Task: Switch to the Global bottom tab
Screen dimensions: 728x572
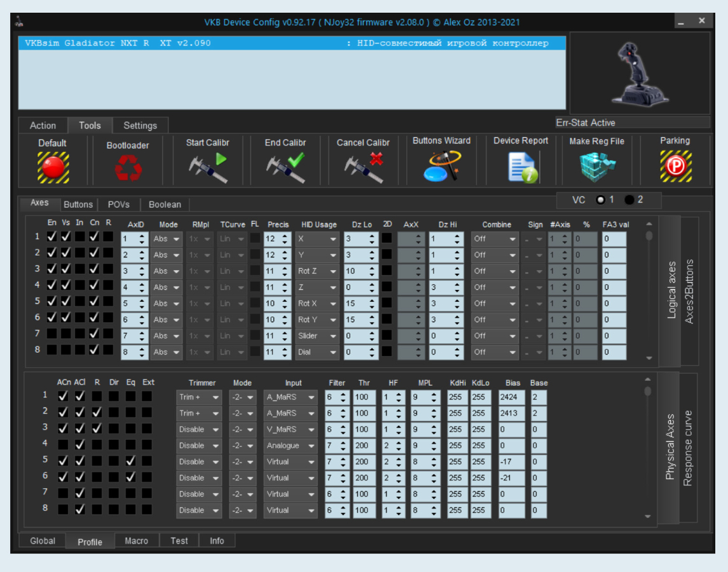Action: point(43,541)
